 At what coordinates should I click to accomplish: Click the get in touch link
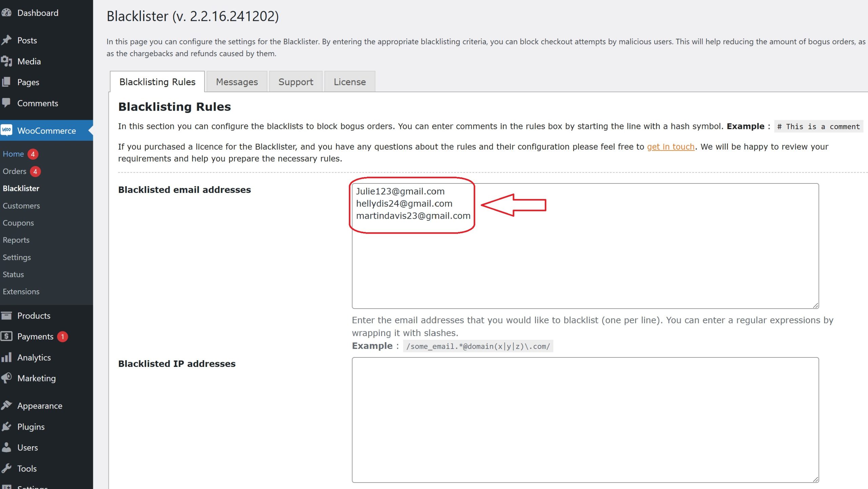point(670,146)
